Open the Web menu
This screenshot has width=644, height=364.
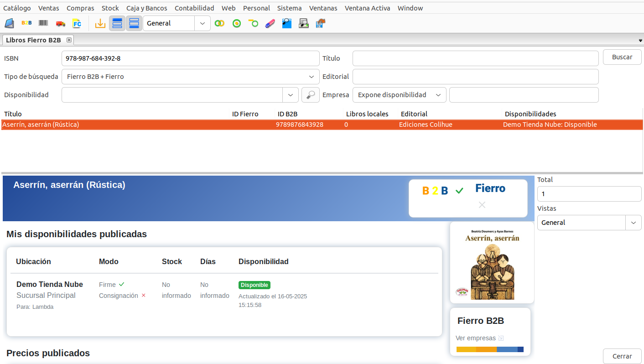(229, 8)
